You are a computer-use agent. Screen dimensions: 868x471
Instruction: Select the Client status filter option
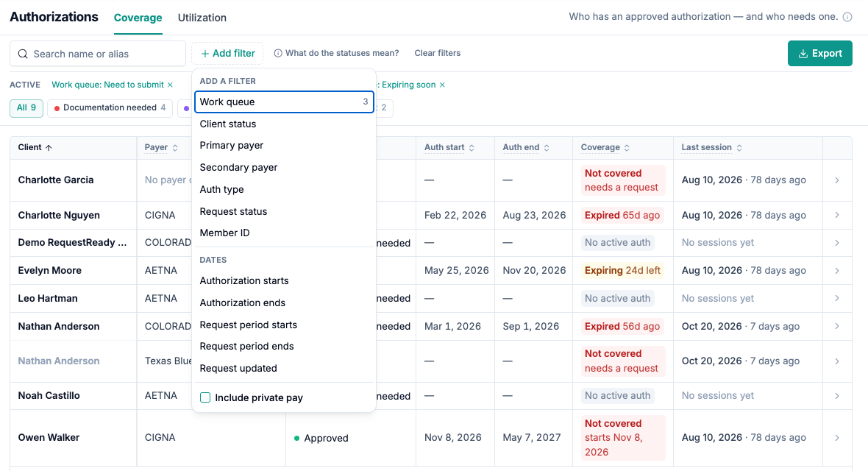click(284, 124)
